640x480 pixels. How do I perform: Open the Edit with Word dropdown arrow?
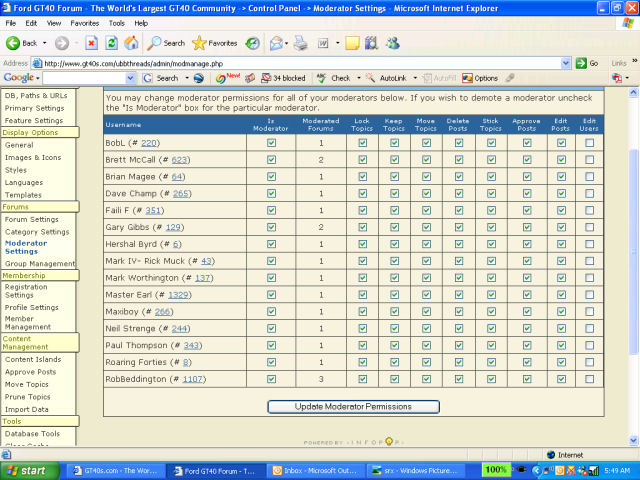(337, 43)
